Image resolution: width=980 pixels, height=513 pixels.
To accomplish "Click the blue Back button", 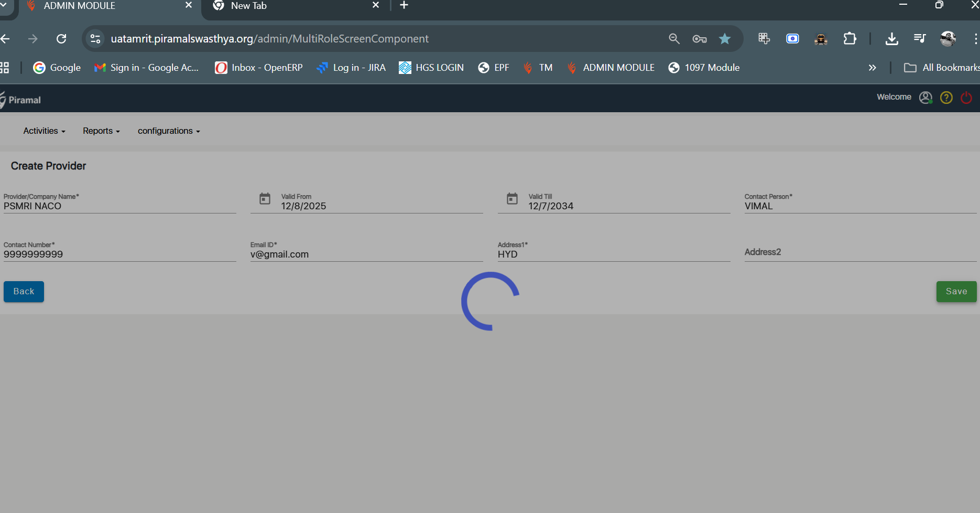I will 24,292.
